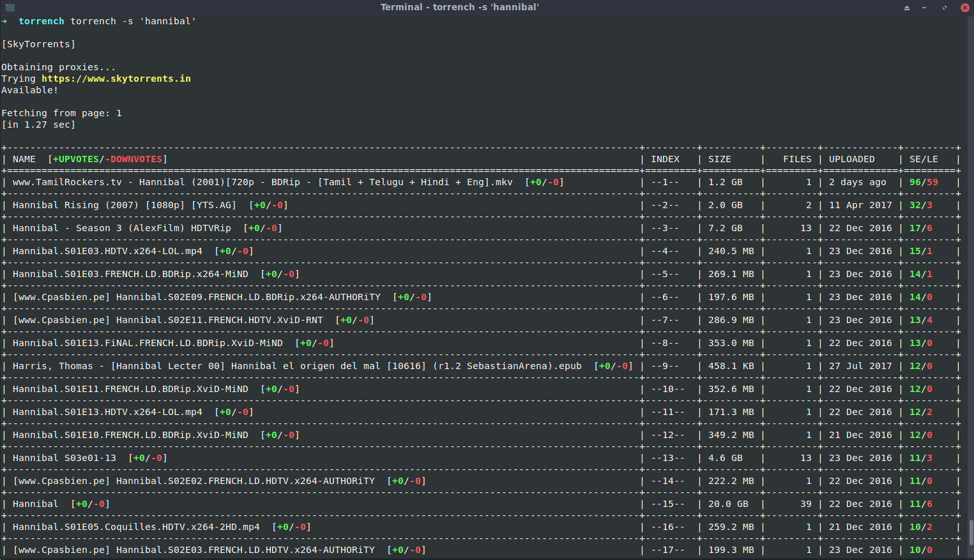Select Harris, Thomas Hannibal Lecter epub entry

coord(297,366)
